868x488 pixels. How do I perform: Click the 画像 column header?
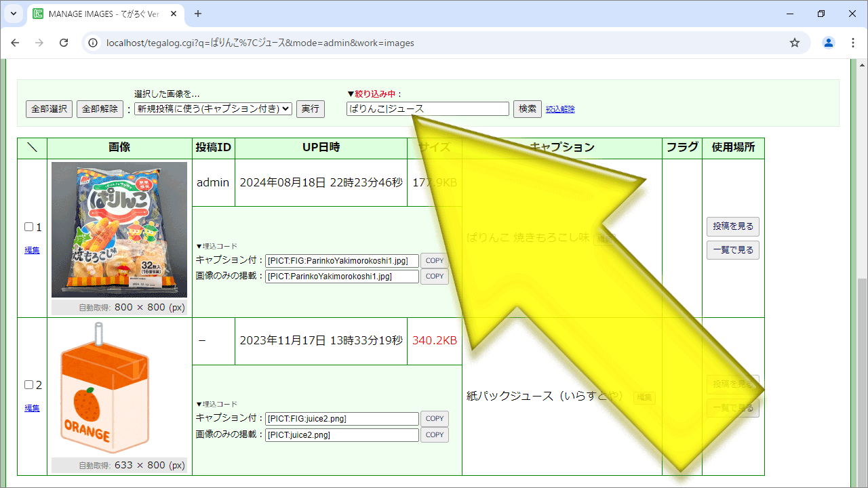coord(119,148)
